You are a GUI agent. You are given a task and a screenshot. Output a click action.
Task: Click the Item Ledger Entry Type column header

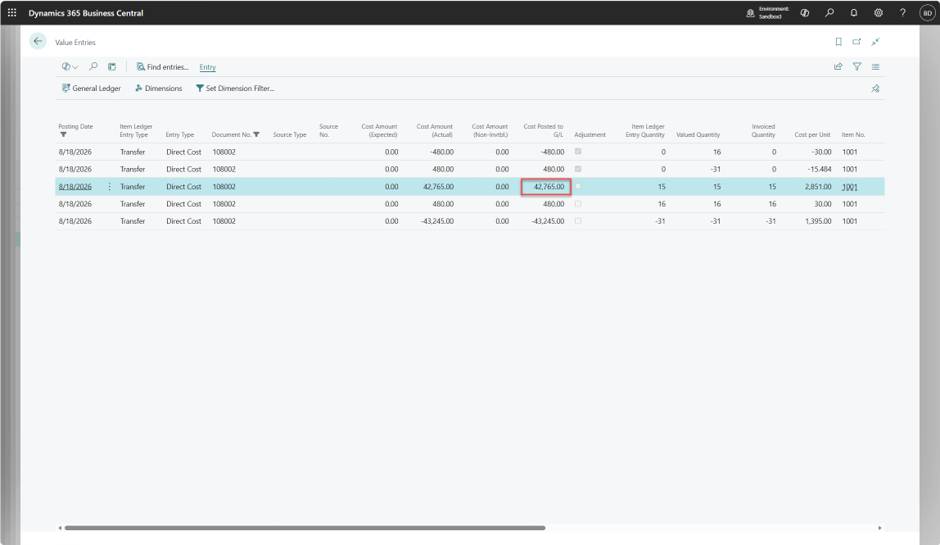click(135, 131)
